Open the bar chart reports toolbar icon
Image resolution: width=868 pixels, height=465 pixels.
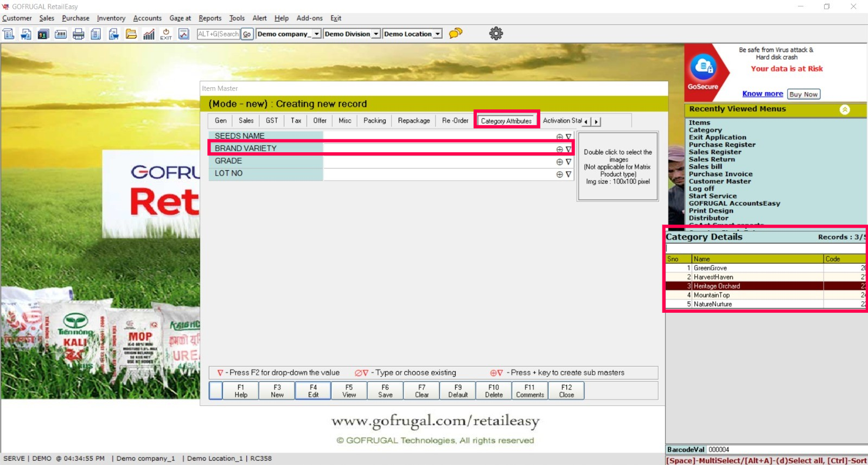pyautogui.click(x=149, y=34)
